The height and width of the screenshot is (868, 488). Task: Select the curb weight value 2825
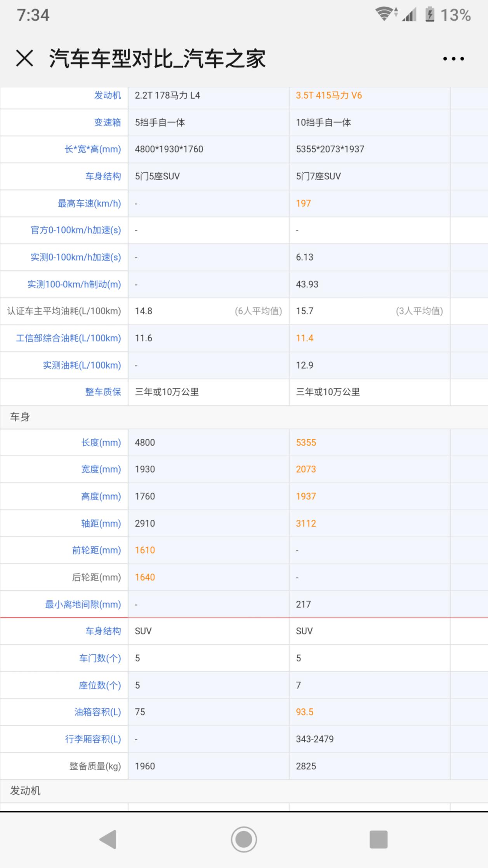(x=306, y=766)
